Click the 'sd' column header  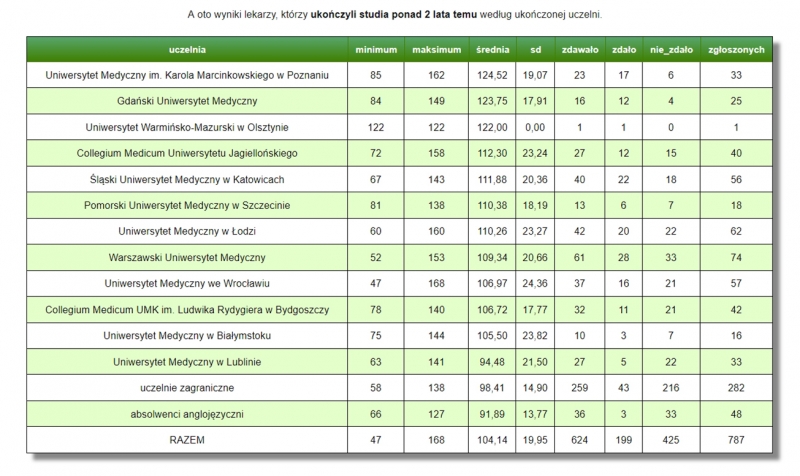point(536,49)
